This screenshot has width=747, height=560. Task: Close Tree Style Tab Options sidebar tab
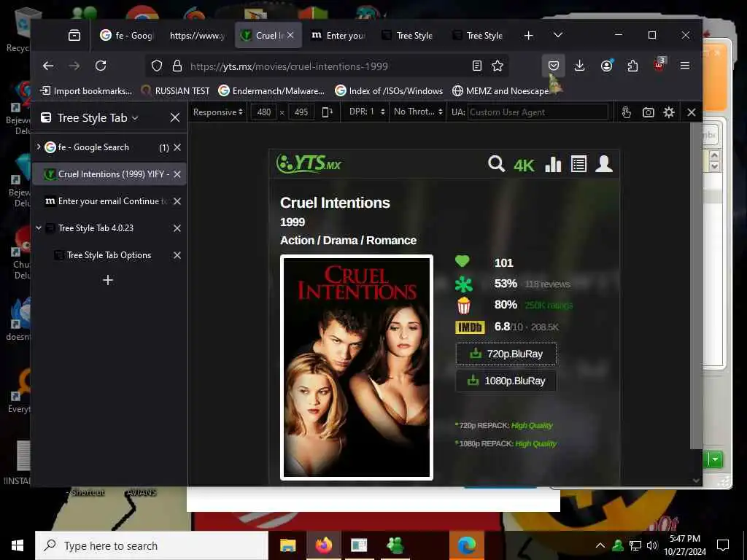tap(177, 255)
